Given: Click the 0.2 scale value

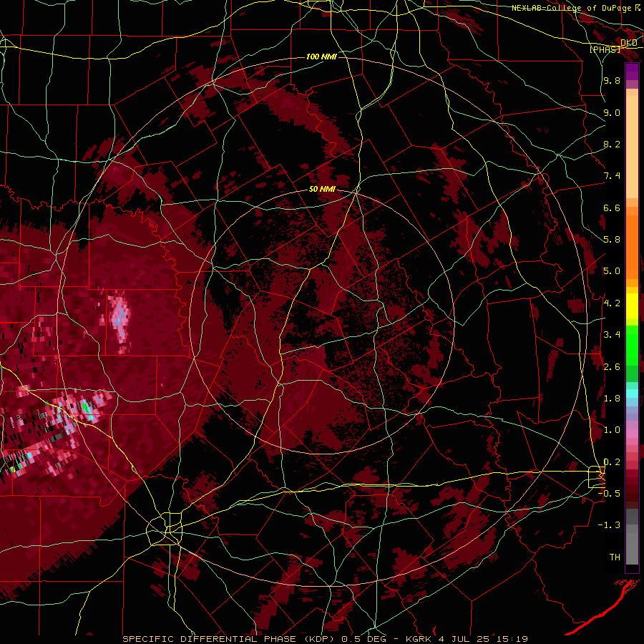Looking at the screenshot, I should 612,462.
